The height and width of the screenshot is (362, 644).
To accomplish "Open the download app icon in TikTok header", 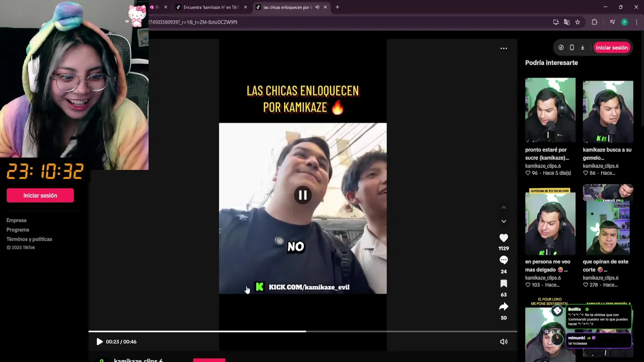I will tap(583, 48).
